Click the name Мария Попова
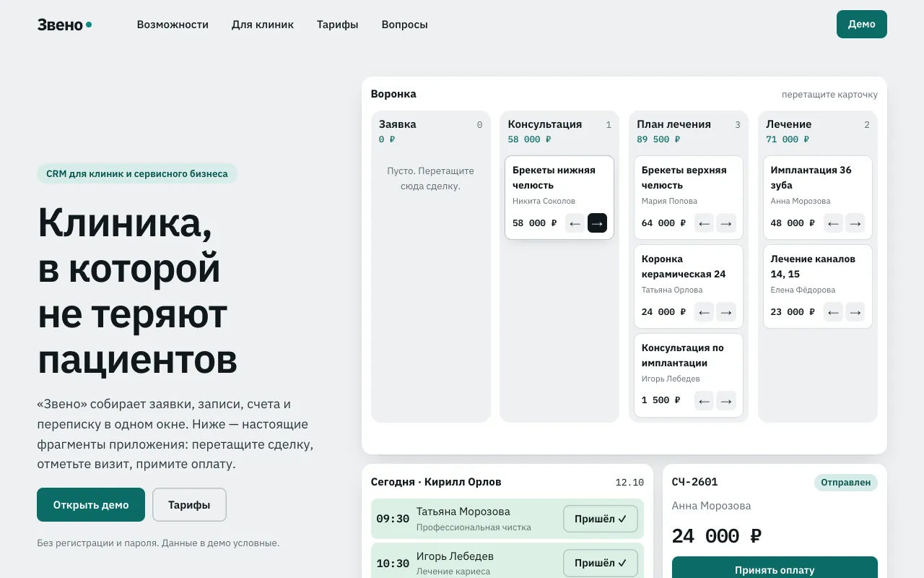This screenshot has width=924, height=578. click(x=670, y=201)
